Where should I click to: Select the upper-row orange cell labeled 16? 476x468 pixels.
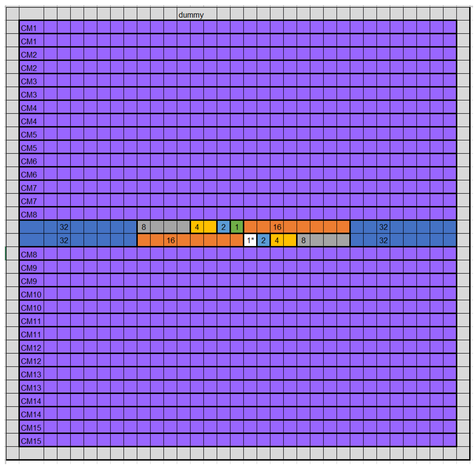277,227
